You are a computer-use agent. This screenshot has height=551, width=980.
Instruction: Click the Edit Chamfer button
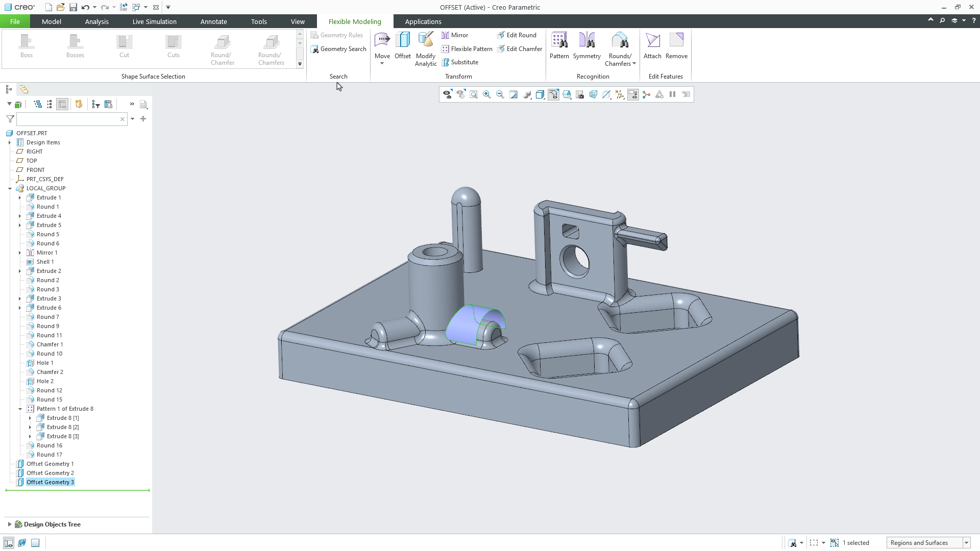point(520,49)
